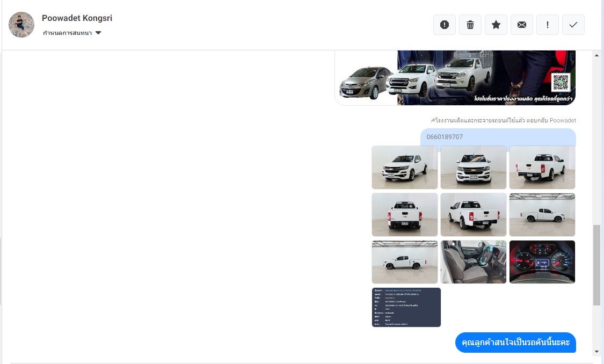Click the scrollbar up arrow
Screen dimensions: 604x364
pyautogui.click(x=596, y=55)
